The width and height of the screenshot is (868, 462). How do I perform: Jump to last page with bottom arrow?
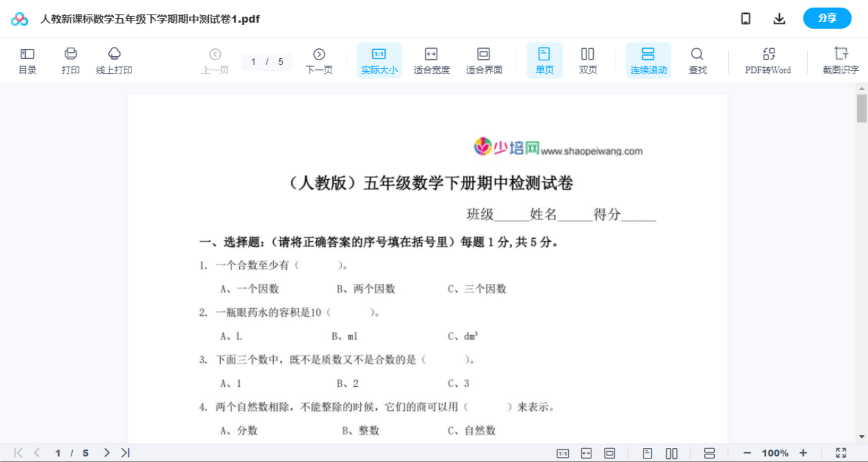click(x=124, y=452)
